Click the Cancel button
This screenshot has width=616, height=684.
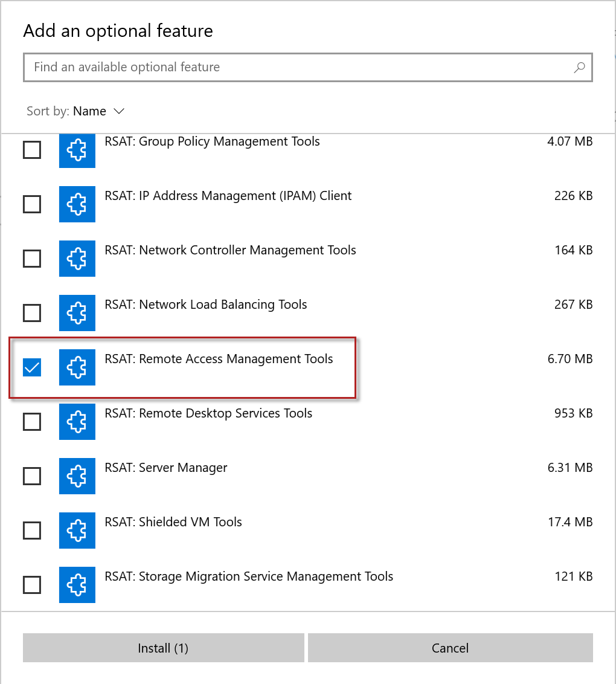click(x=450, y=648)
